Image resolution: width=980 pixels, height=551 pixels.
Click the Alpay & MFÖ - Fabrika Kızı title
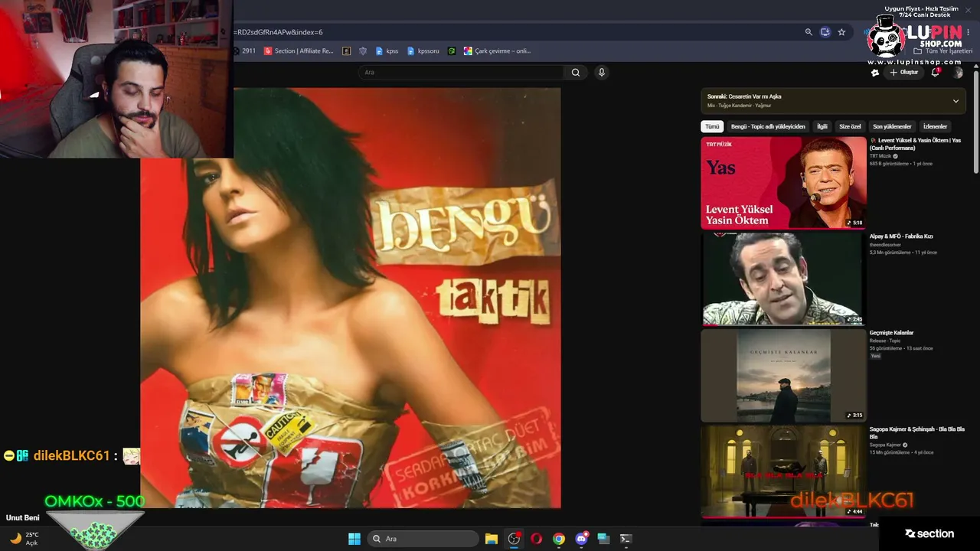point(901,236)
